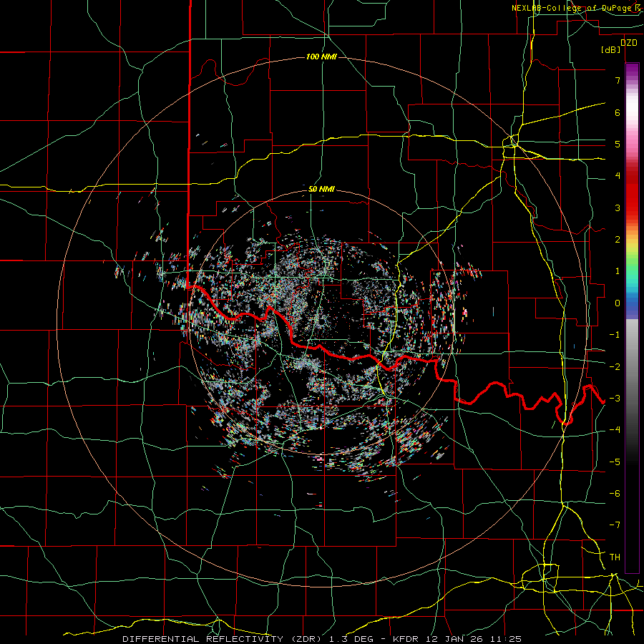Click the "-3" value on color scale

(x=615, y=399)
